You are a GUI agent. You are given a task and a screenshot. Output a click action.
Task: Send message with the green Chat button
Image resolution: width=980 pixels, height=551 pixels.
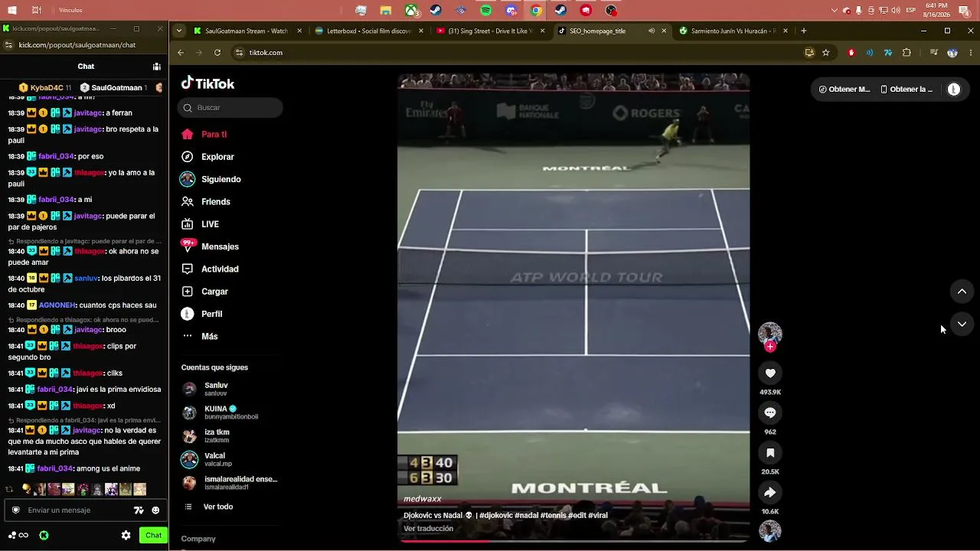pos(153,536)
